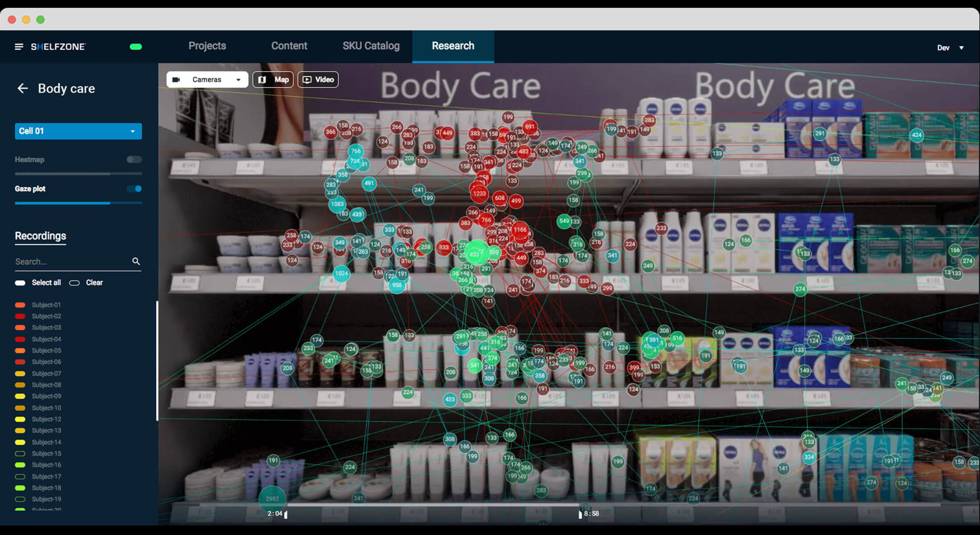The image size is (980, 535).
Task: Click the Map view icon button
Action: (x=273, y=80)
